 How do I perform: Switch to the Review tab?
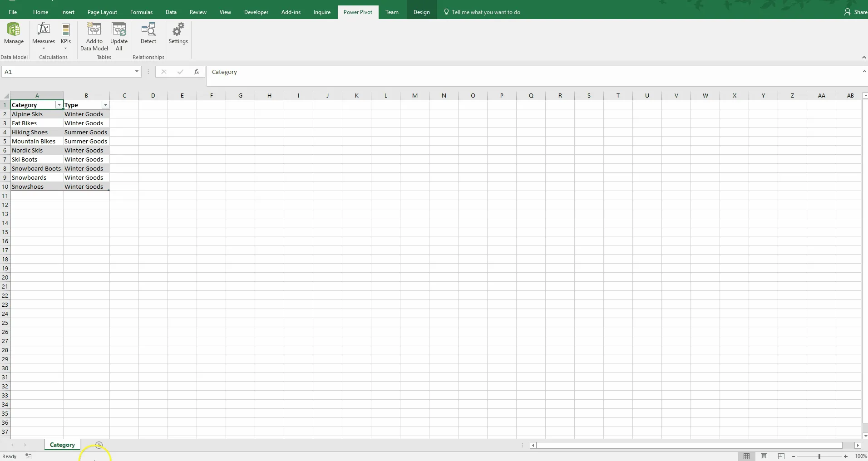tap(198, 12)
